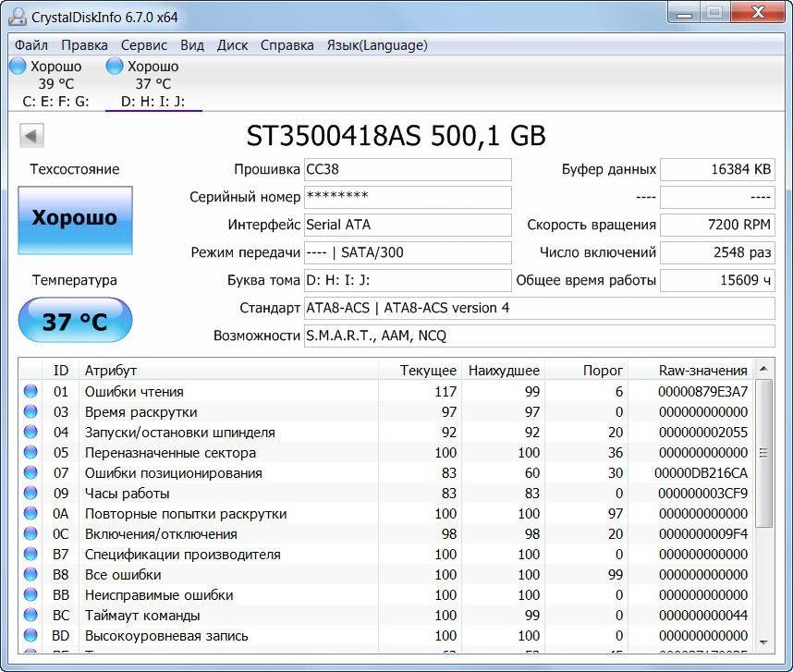793x672 pixels.
Task: Click the Возможности field
Action: tap(539, 336)
